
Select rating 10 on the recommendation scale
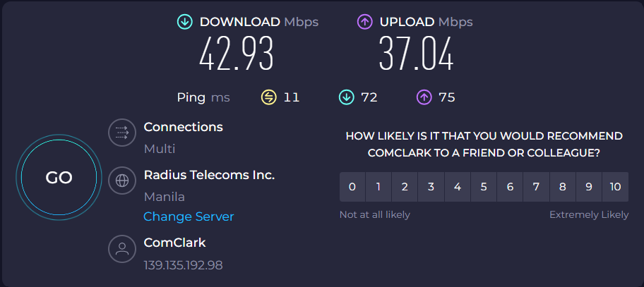click(x=615, y=187)
